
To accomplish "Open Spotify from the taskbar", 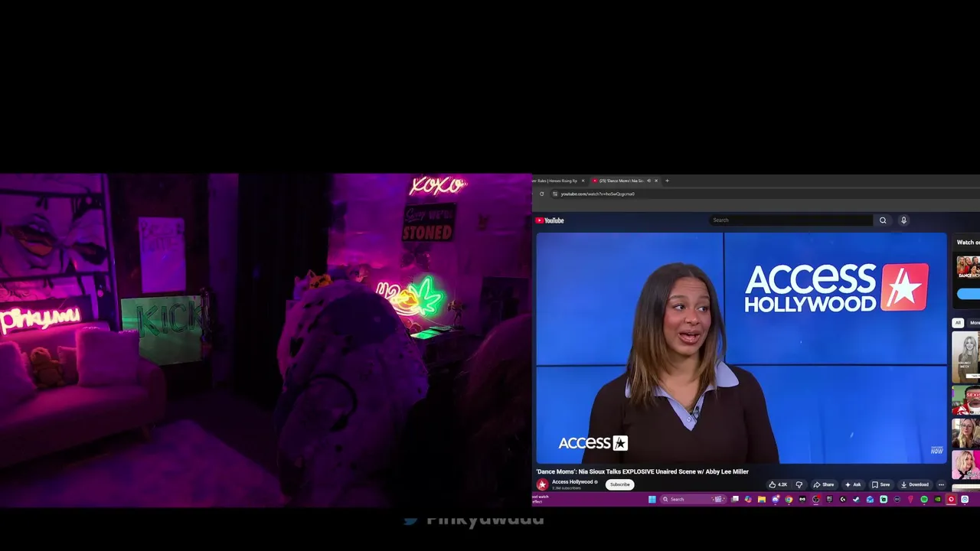I will pos(924,499).
